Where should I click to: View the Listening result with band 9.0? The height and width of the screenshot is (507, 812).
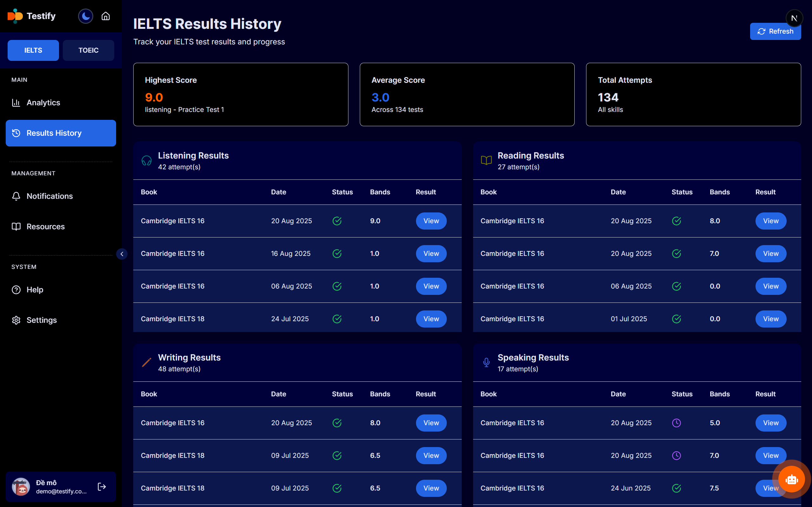pos(431,221)
